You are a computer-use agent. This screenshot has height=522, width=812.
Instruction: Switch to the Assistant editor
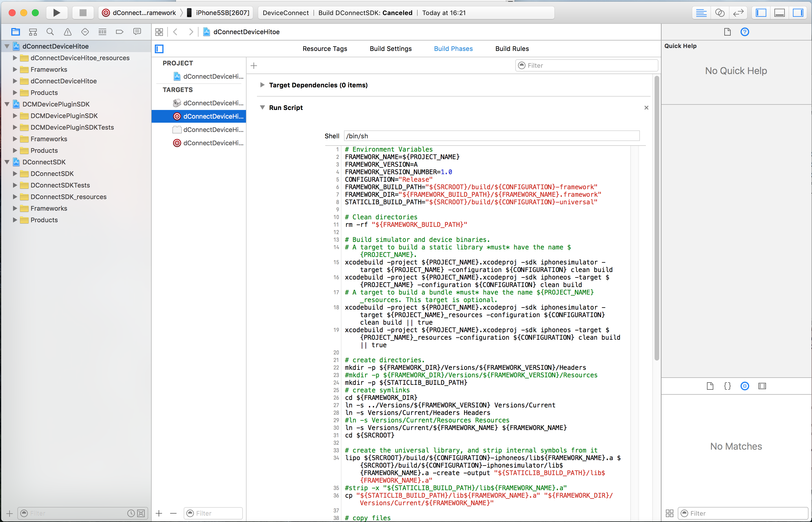click(x=719, y=13)
